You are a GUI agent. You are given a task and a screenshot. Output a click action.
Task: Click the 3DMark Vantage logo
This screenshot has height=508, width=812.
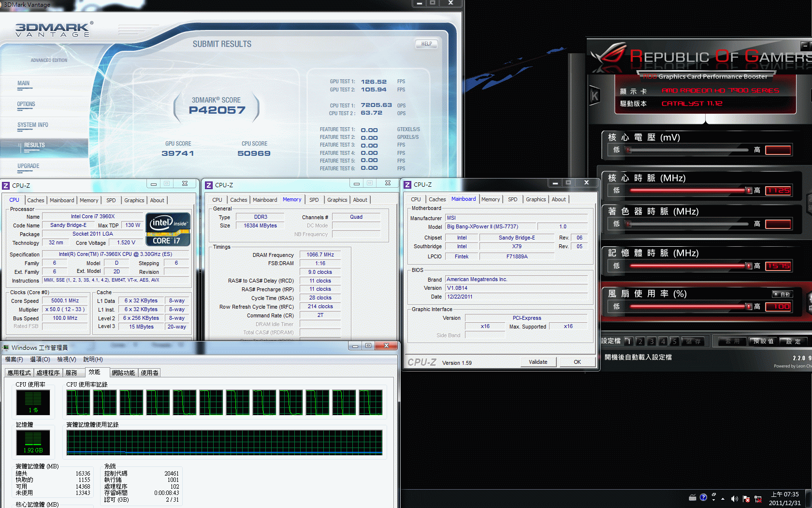point(54,30)
